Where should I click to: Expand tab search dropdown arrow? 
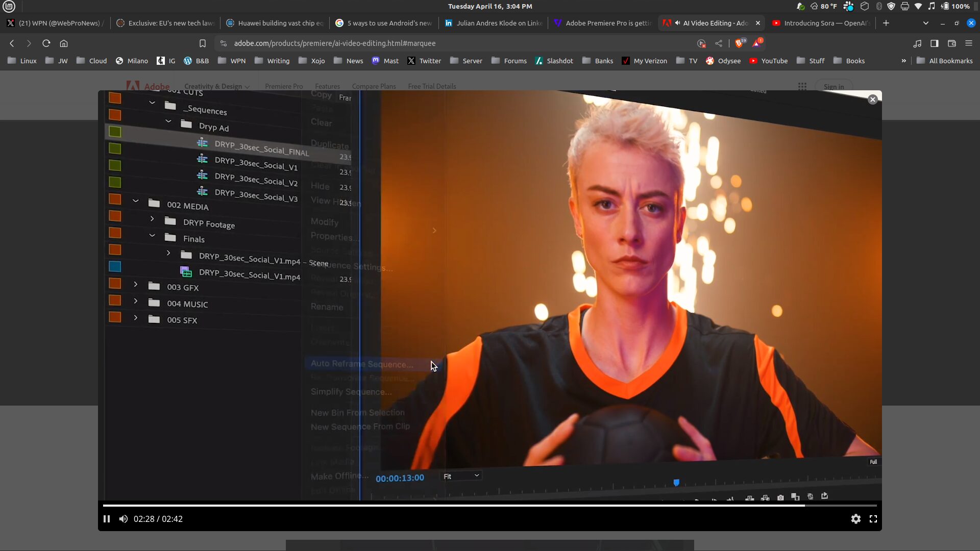(926, 23)
